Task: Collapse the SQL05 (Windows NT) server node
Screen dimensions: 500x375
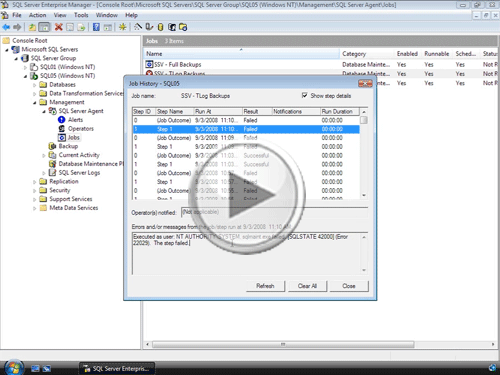Action: coord(25,76)
